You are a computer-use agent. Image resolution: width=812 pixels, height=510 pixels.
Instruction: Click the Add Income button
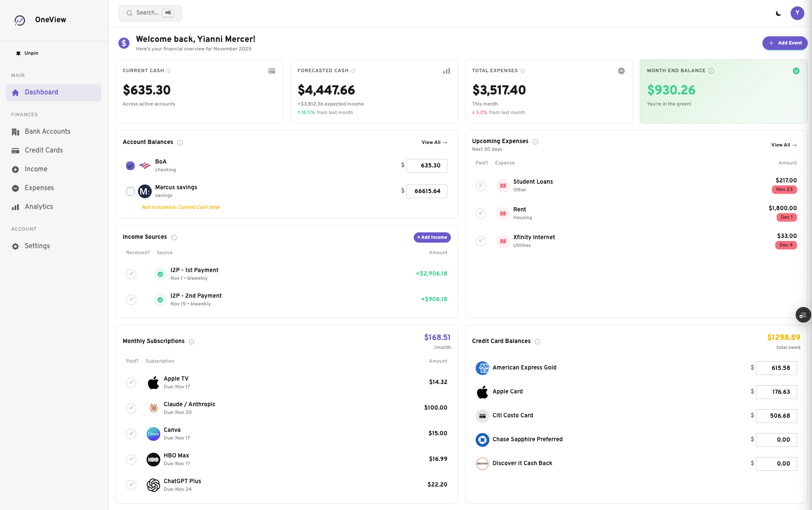[x=432, y=237]
